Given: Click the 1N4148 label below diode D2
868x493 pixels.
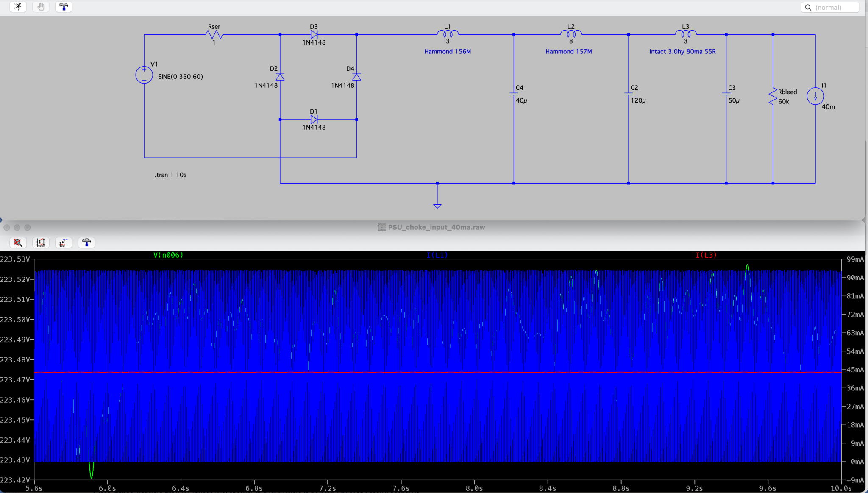Looking at the screenshot, I should pyautogui.click(x=266, y=85).
